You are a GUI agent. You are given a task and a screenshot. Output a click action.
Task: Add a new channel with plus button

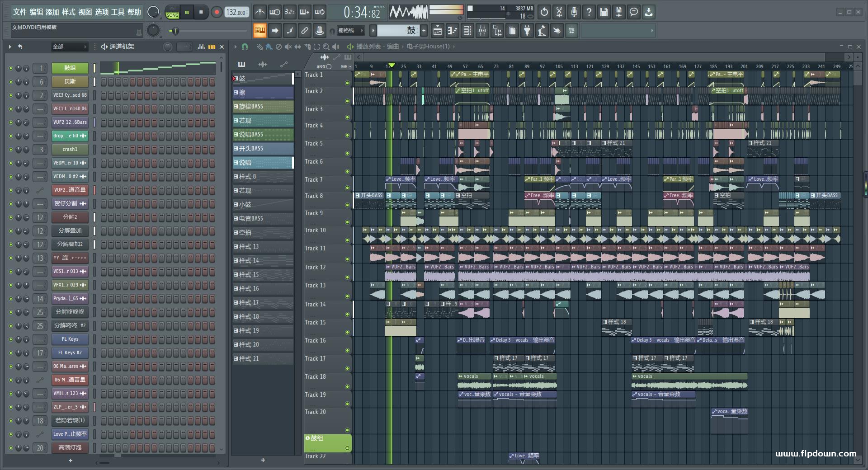[x=71, y=461]
